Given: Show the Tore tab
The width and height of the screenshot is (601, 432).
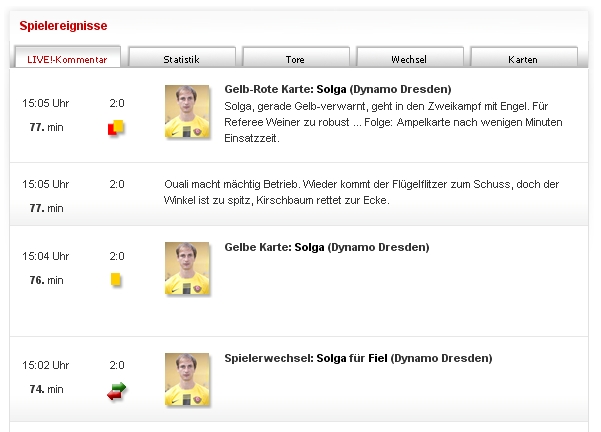Looking at the screenshot, I should [x=294, y=59].
